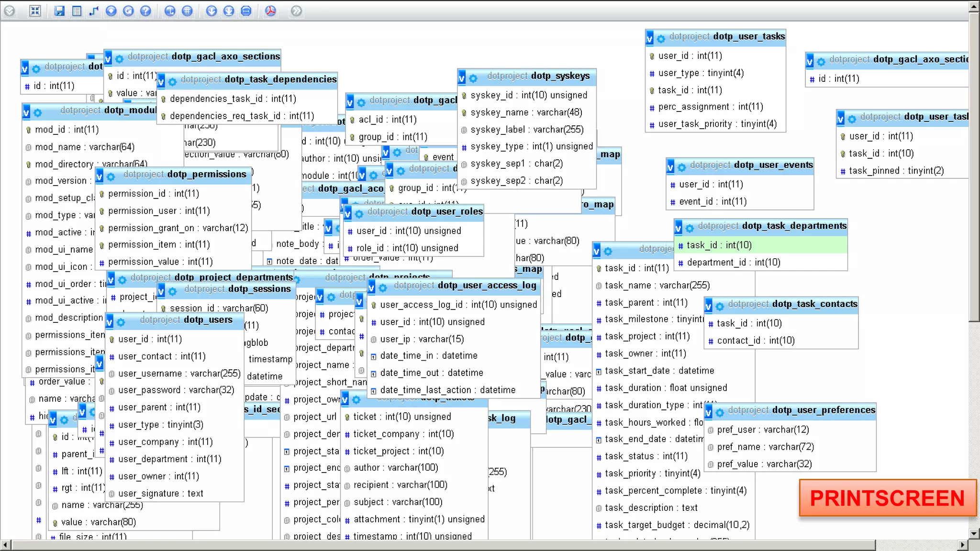Collapse dotp_user_preferences table using V arrow
The image size is (980, 551).
pos(708,412)
